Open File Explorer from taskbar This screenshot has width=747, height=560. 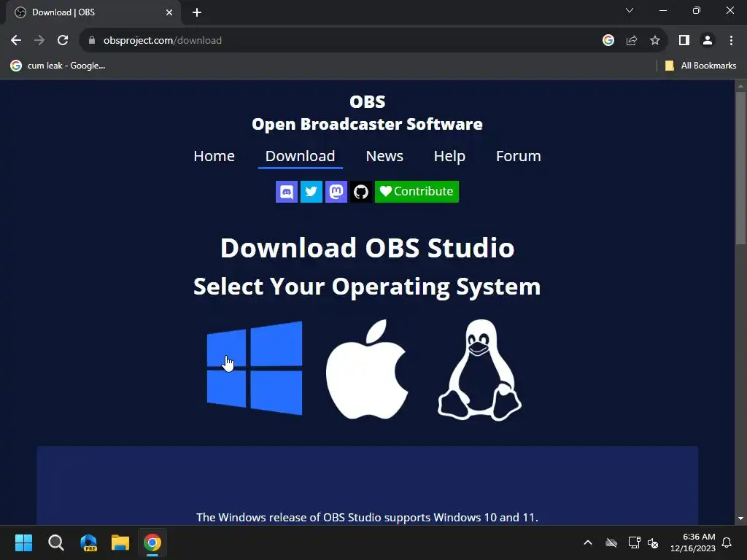coord(120,542)
